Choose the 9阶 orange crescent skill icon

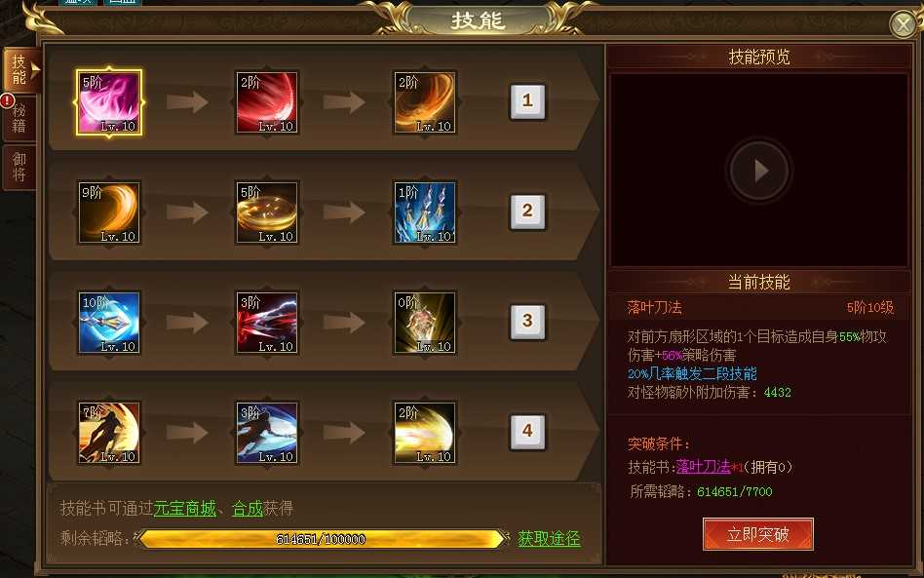[x=109, y=212]
